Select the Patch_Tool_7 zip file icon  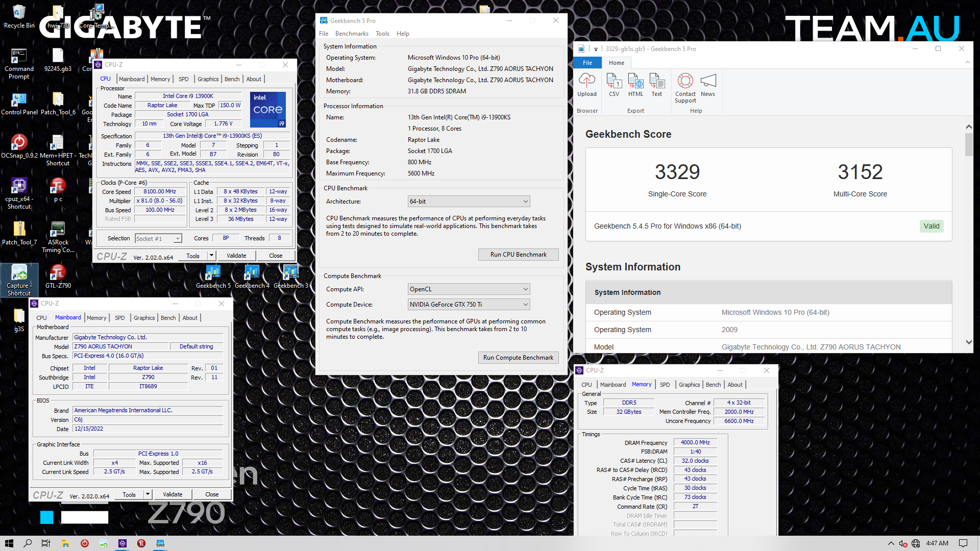click(x=19, y=233)
